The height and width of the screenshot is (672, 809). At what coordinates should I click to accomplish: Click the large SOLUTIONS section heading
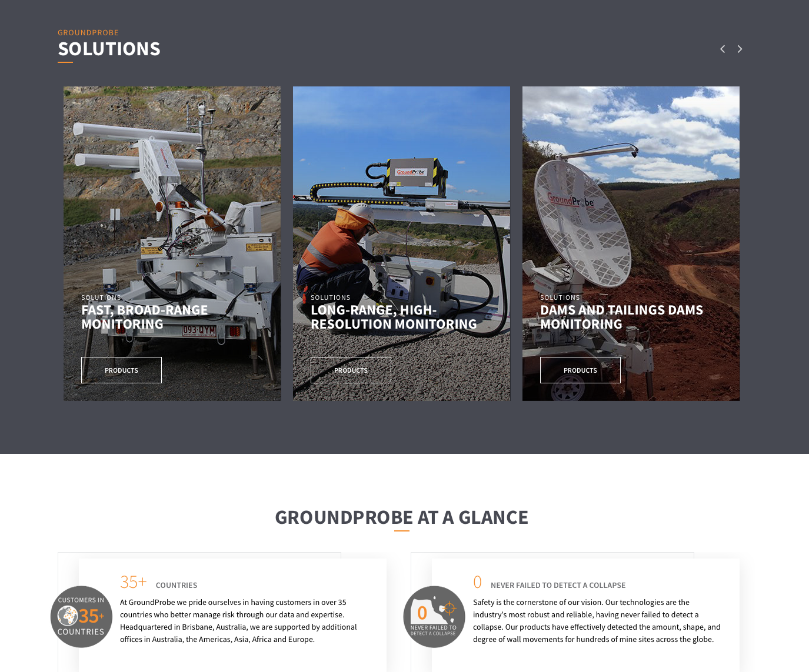click(x=109, y=49)
